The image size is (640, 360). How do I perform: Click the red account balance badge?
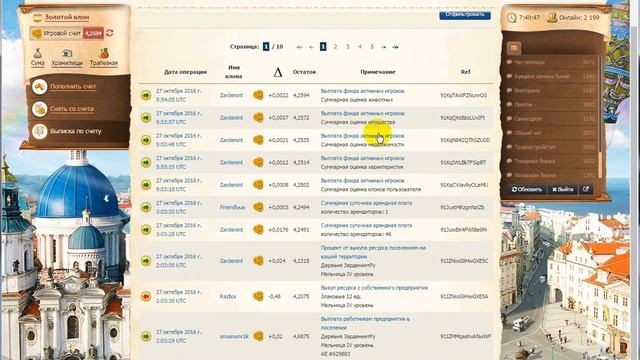(93, 33)
